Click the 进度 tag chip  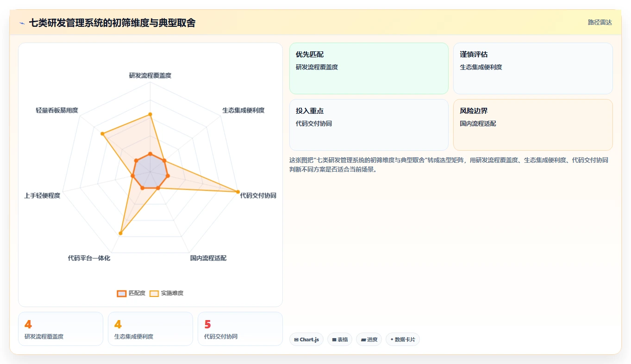coord(369,339)
